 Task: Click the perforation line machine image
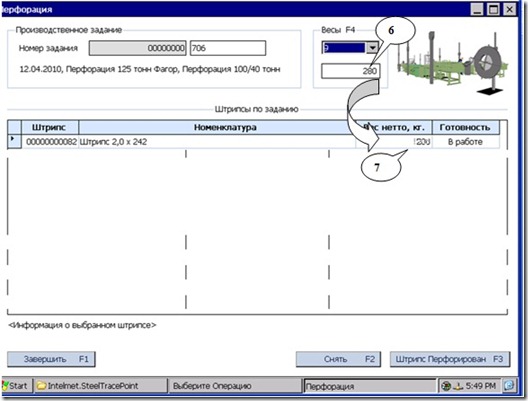pyautogui.click(x=453, y=62)
